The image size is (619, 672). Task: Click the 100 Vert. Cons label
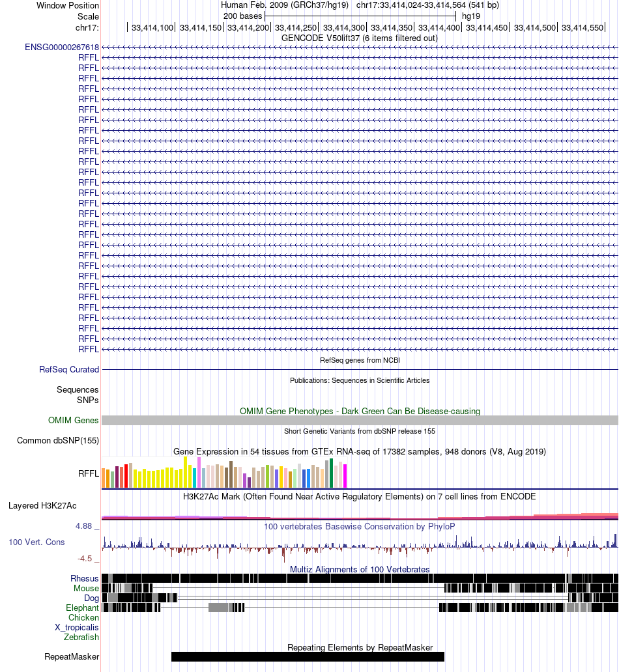pyautogui.click(x=36, y=542)
